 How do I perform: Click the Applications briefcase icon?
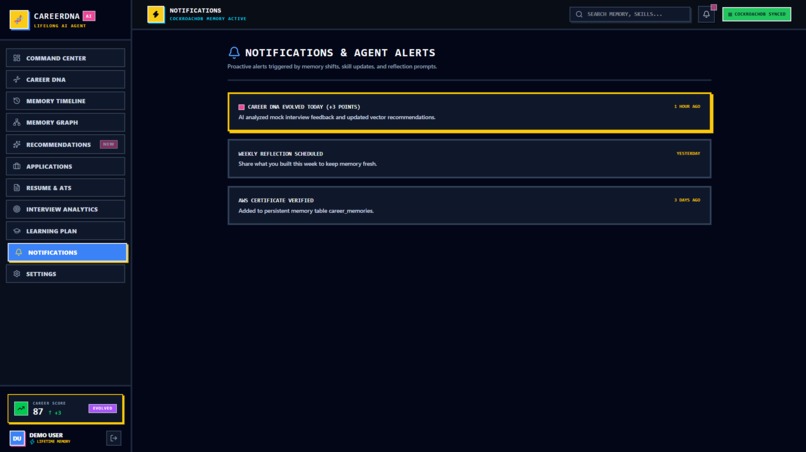click(x=17, y=166)
